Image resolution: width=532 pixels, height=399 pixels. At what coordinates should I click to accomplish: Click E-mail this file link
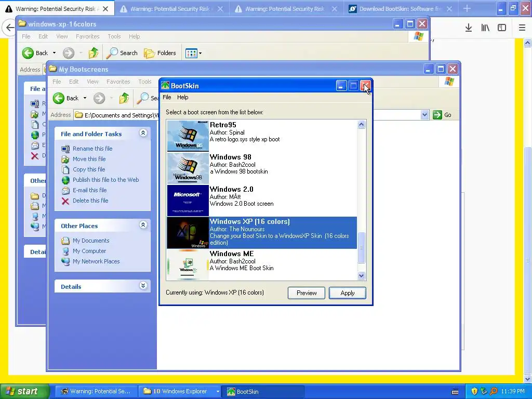click(89, 190)
